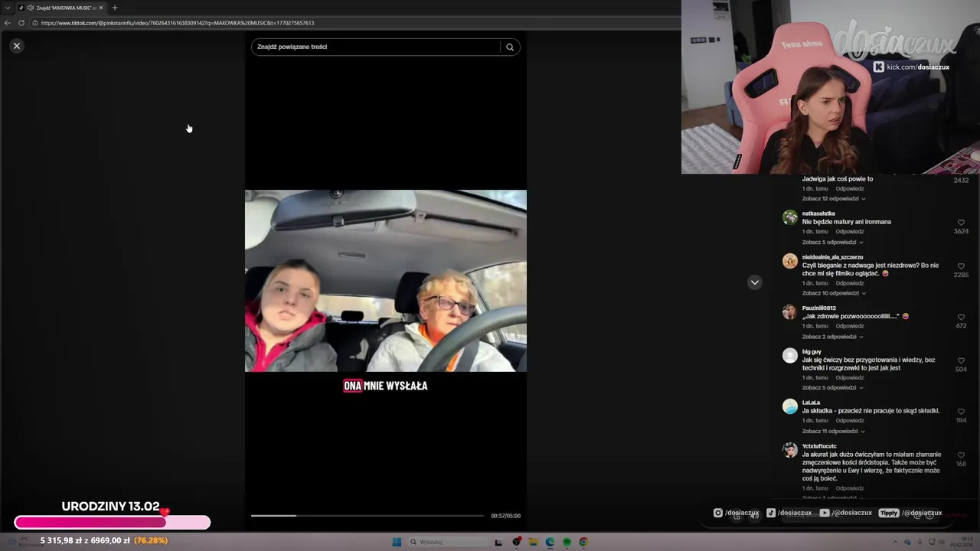Reply to LaLaLa via Odpowiedz
This screenshot has height=551, width=980.
(x=850, y=421)
